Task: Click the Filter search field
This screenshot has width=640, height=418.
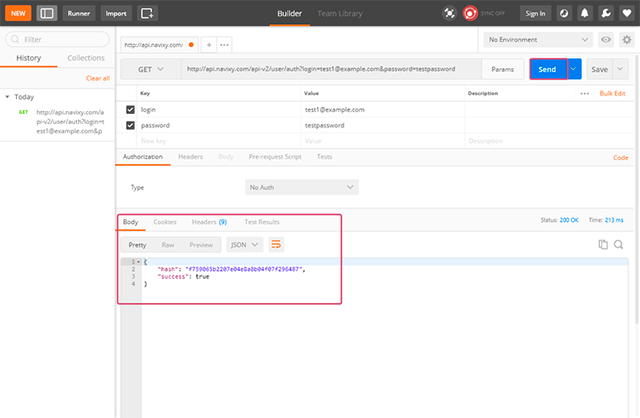Action: pyautogui.click(x=58, y=39)
